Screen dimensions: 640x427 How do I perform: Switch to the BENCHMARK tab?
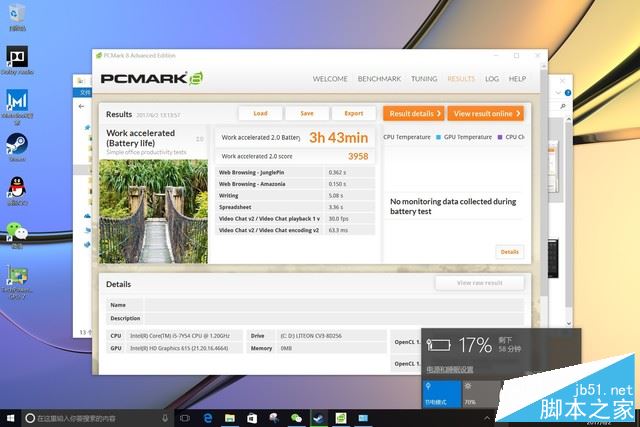[379, 79]
